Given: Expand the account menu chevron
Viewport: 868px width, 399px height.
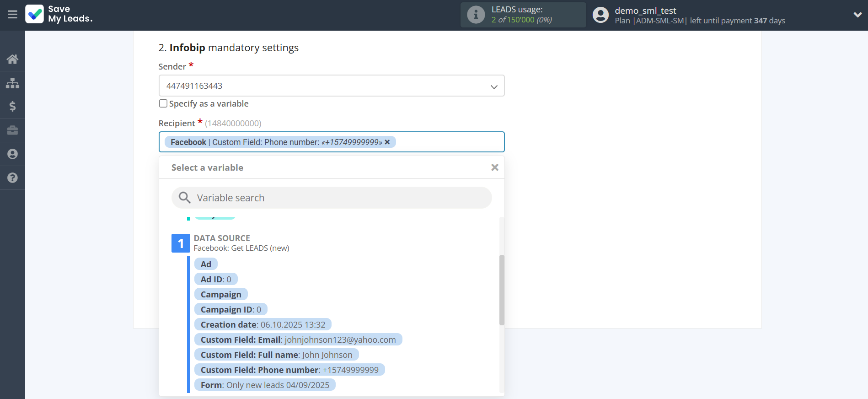Looking at the screenshot, I should tap(857, 15).
